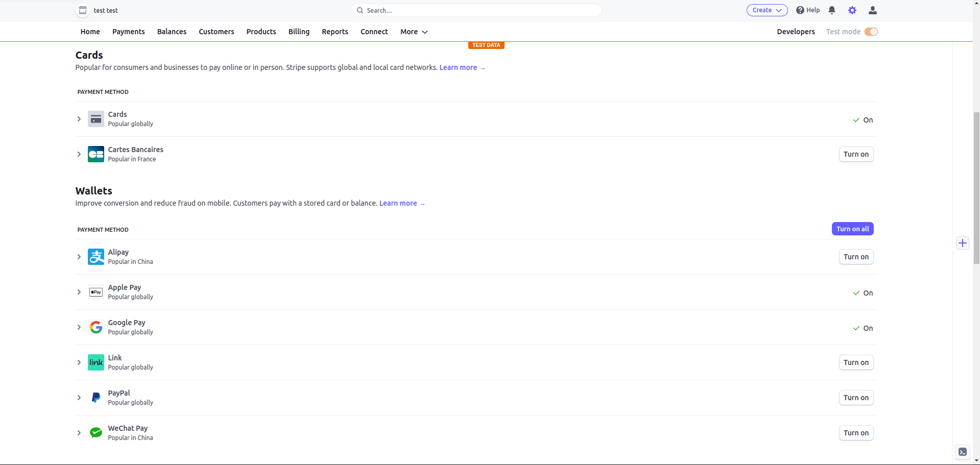Viewport: 980px width, 465px height.
Task: Click the Link logo icon
Action: click(x=96, y=362)
